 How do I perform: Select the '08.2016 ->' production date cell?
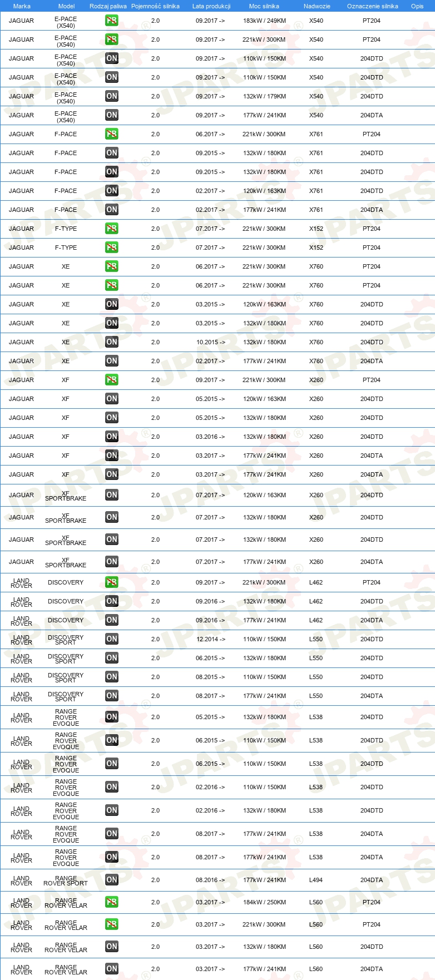tap(211, 880)
